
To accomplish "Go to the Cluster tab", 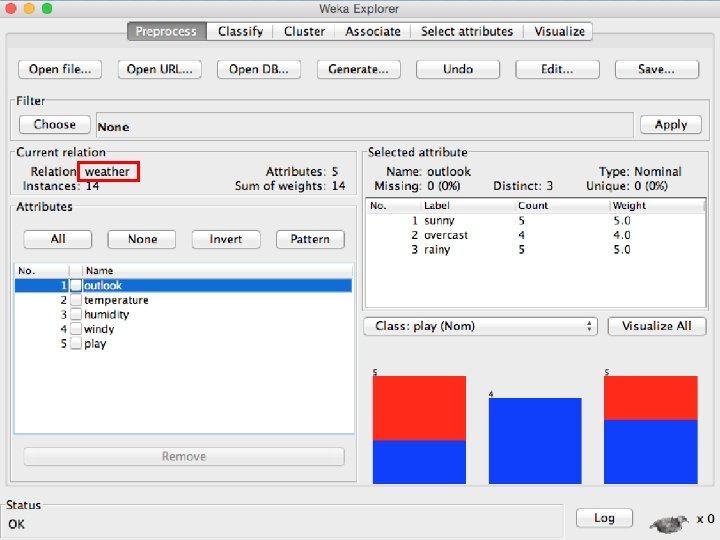I will pos(304,31).
